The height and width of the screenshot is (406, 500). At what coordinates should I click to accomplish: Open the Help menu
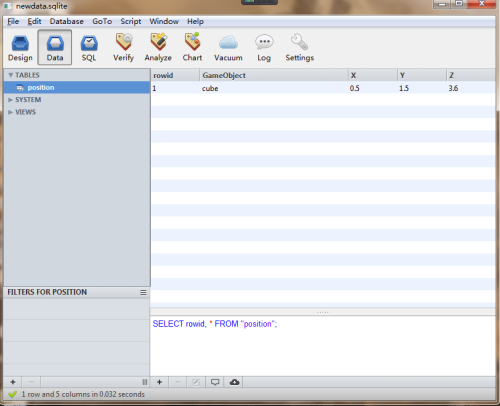click(x=195, y=21)
